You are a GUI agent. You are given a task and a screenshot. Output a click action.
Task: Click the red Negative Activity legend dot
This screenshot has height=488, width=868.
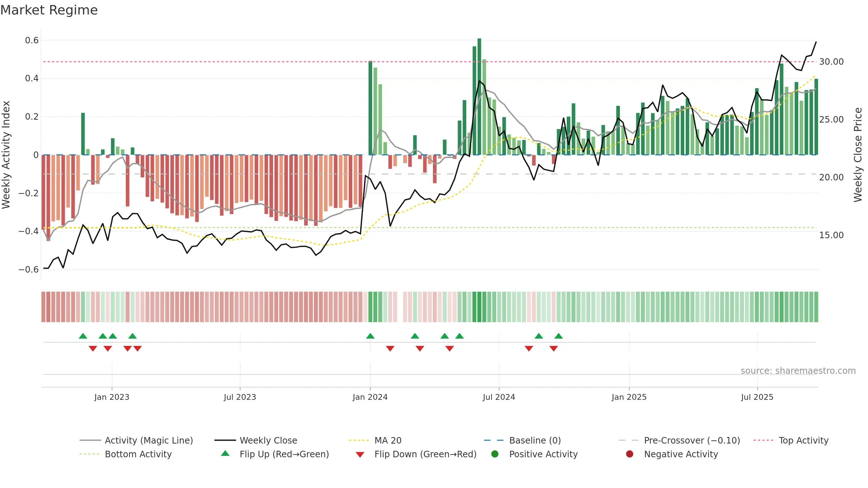tap(630, 454)
